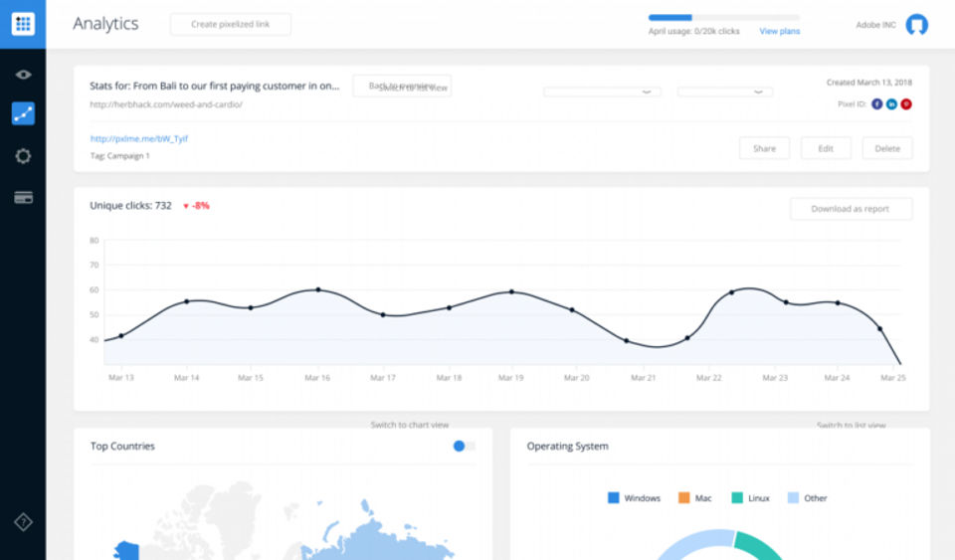The height and width of the screenshot is (560, 955).
Task: Click the herbhack.com destination URL text
Action: [166, 104]
